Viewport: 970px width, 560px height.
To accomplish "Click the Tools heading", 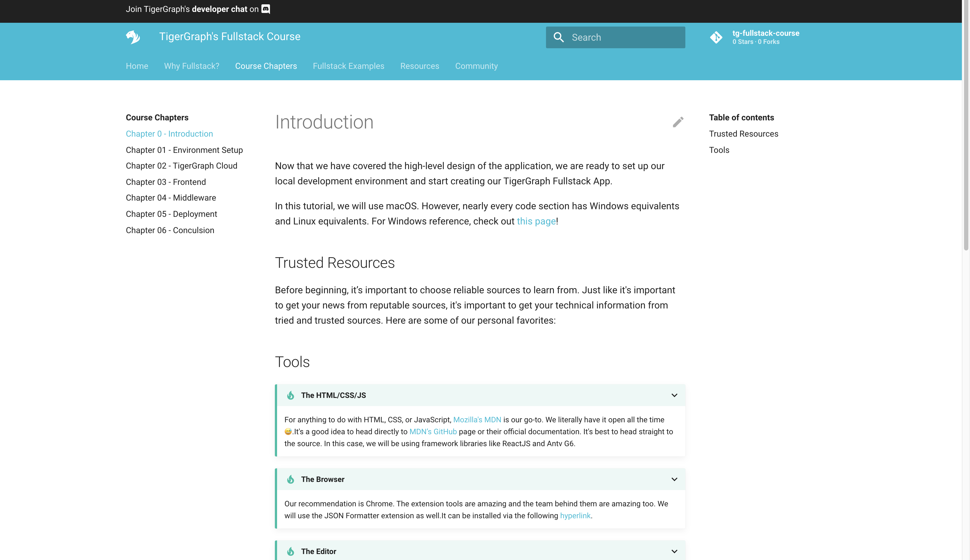I will click(x=292, y=362).
